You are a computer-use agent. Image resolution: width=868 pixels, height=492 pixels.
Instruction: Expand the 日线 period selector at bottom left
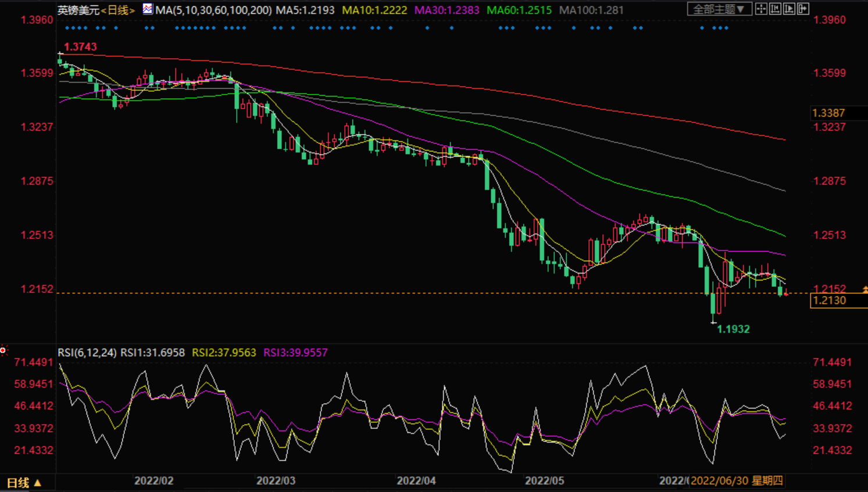click(x=24, y=483)
